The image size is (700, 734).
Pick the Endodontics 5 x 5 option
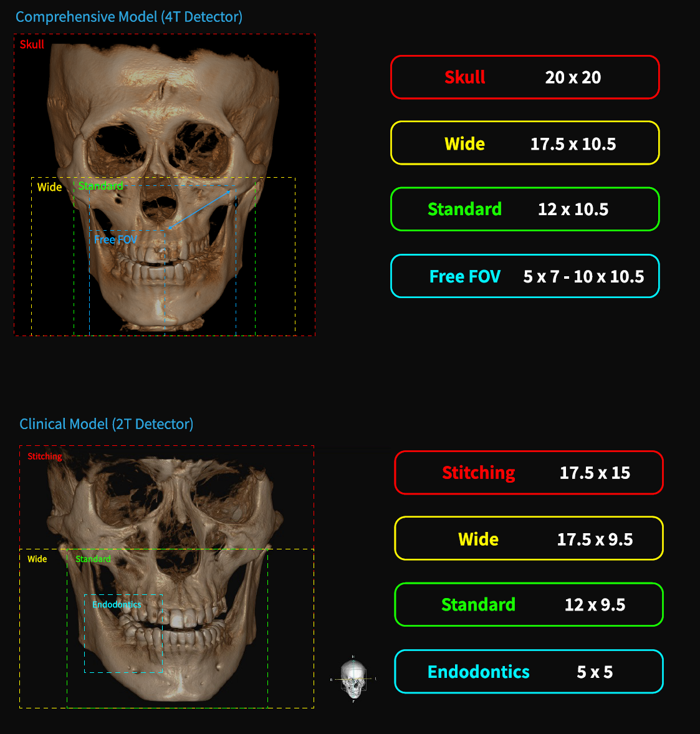(x=529, y=672)
